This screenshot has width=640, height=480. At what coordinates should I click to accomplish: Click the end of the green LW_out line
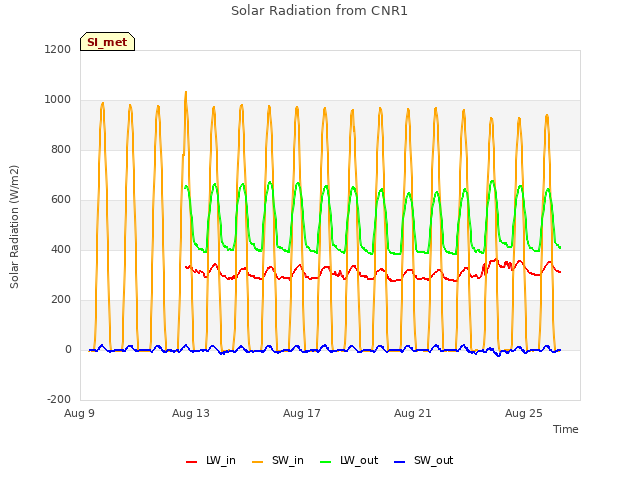tap(560, 247)
